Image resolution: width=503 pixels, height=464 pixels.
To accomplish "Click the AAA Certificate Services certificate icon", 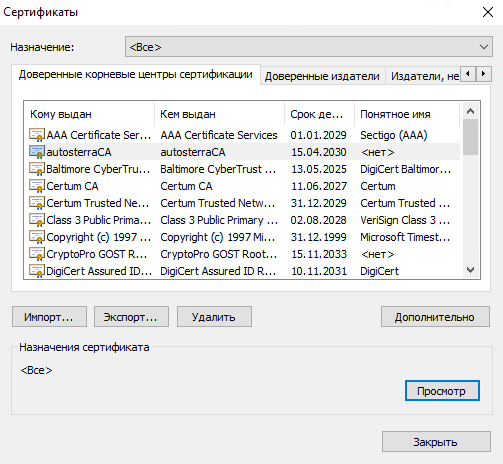I will tap(37, 135).
